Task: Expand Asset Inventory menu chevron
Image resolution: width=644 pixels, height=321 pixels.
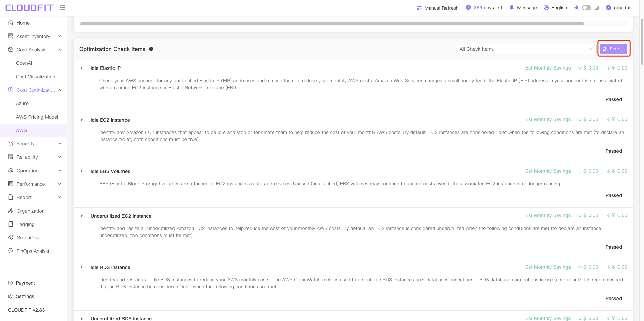Action: (x=60, y=36)
